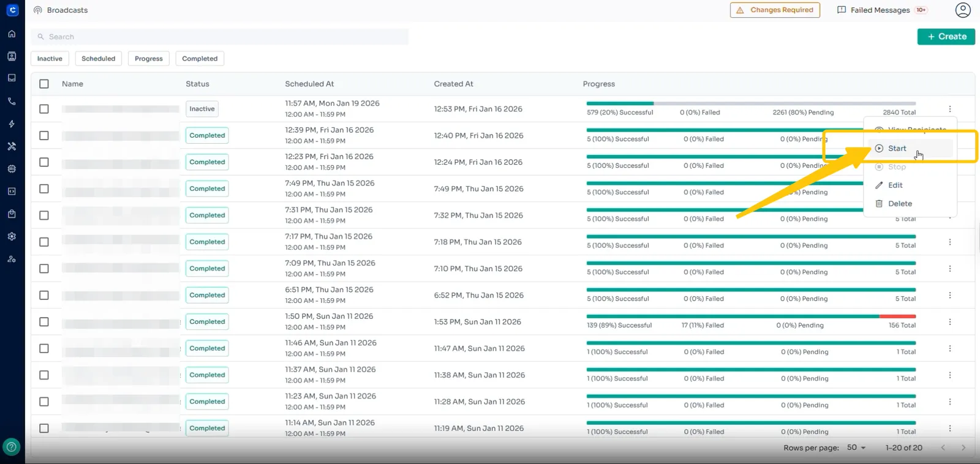Click into the Search broadcasts field

click(x=221, y=37)
